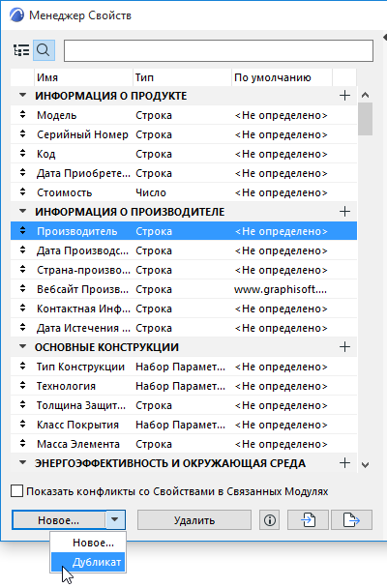Grab reorder handle of Контактная Инф... row

pyautogui.click(x=23, y=309)
